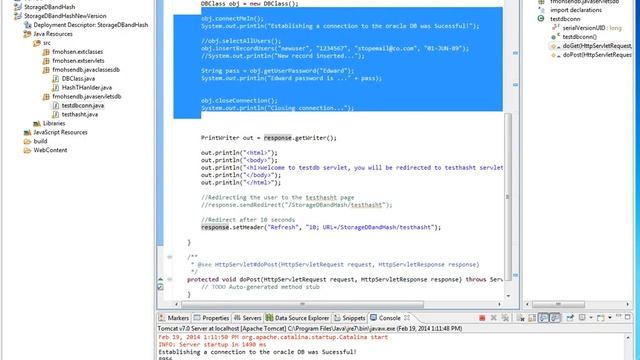Select the WebContent folder
The image size is (640, 360).
46,150
